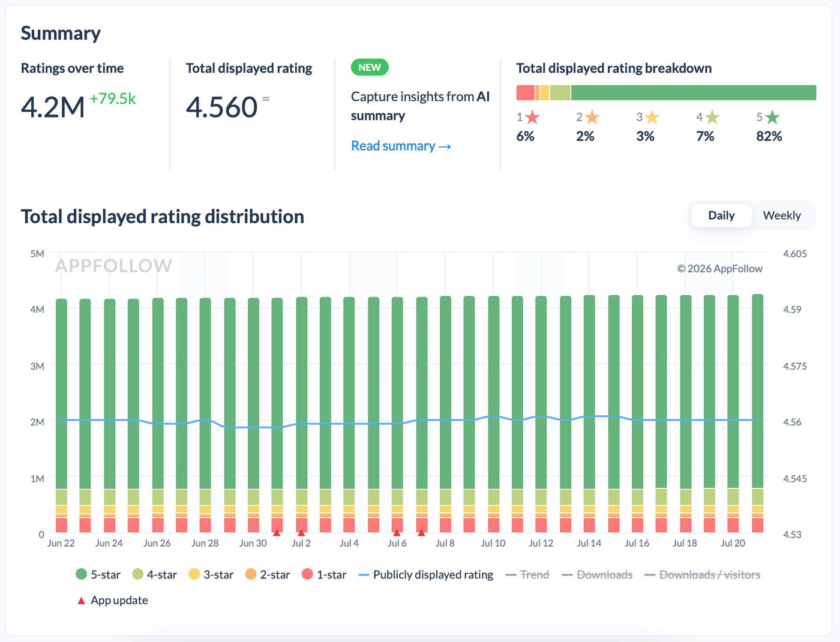Viewport: 840px width, 642px height.
Task: Click the yellow 3-star icon in breakdown
Action: pos(652,117)
